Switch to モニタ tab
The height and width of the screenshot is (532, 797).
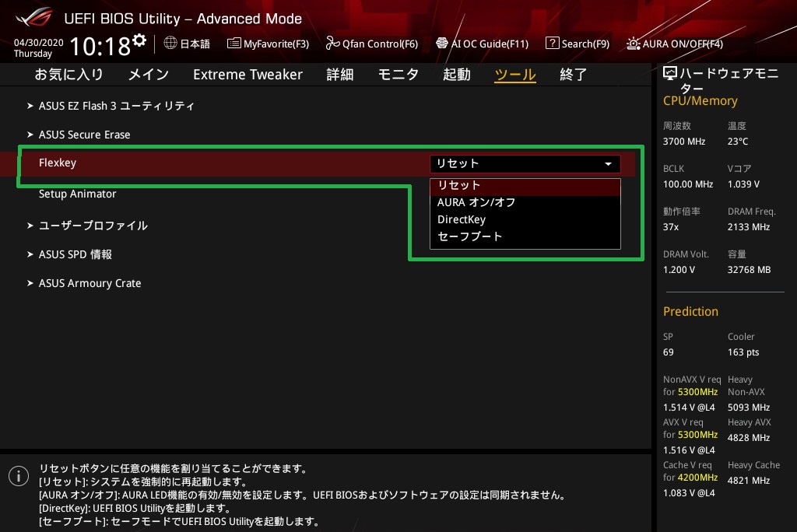pos(398,75)
